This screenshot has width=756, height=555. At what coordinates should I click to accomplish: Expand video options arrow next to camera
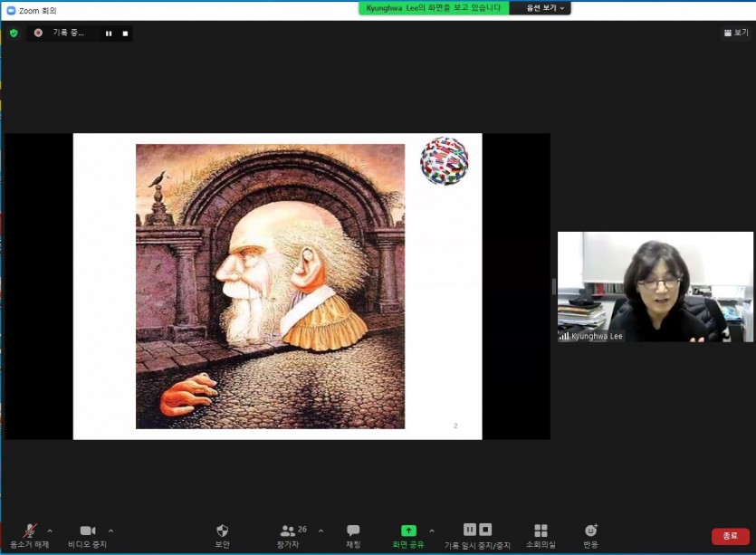pos(110,531)
